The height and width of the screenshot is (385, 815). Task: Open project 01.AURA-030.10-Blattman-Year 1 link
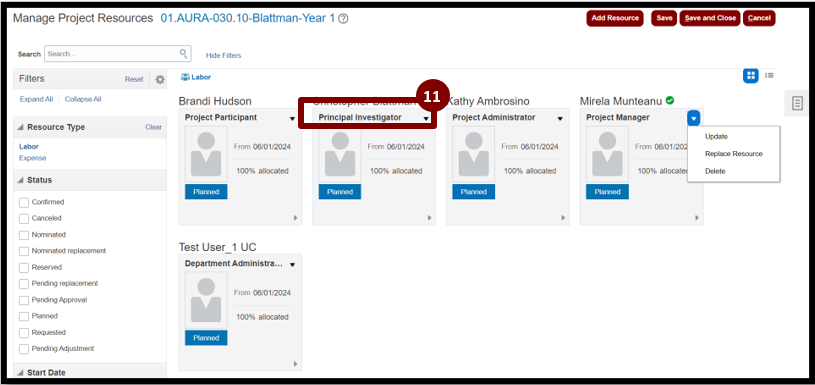(x=248, y=18)
